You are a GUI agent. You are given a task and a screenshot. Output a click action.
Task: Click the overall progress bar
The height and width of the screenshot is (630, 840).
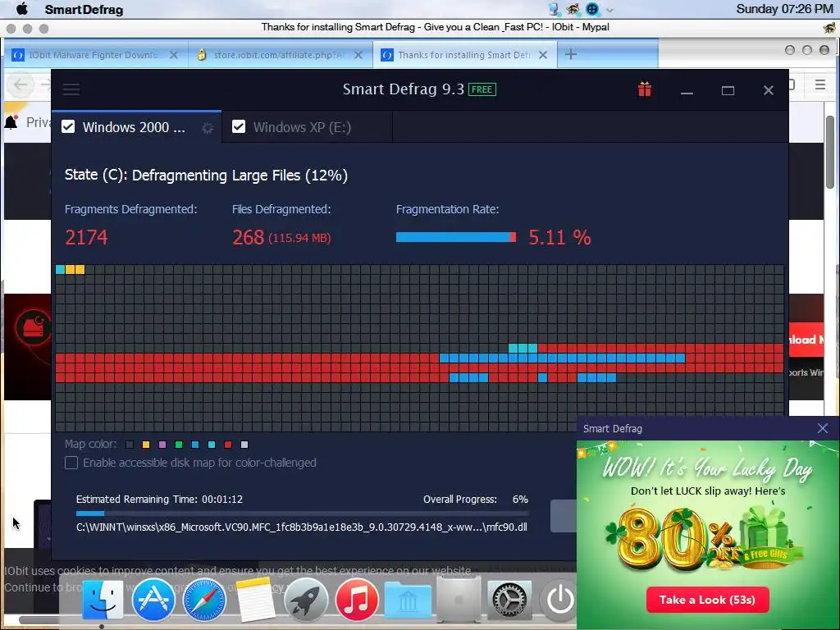click(x=302, y=514)
